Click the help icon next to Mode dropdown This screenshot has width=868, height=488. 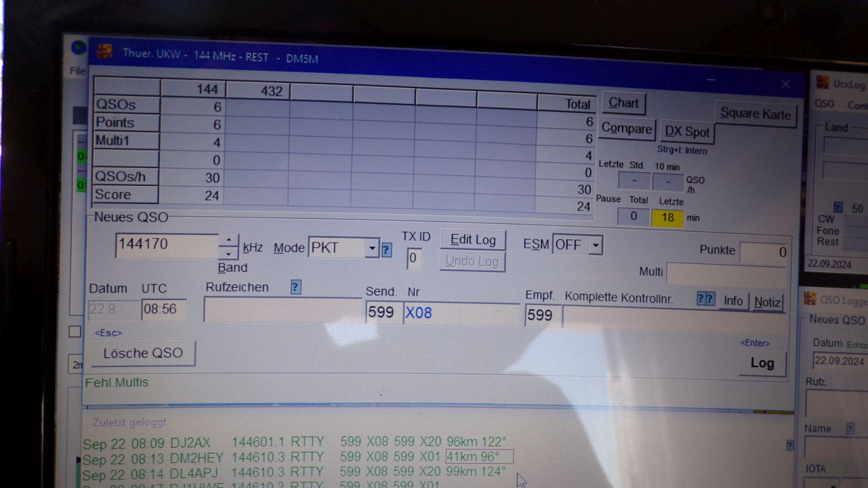pos(387,250)
